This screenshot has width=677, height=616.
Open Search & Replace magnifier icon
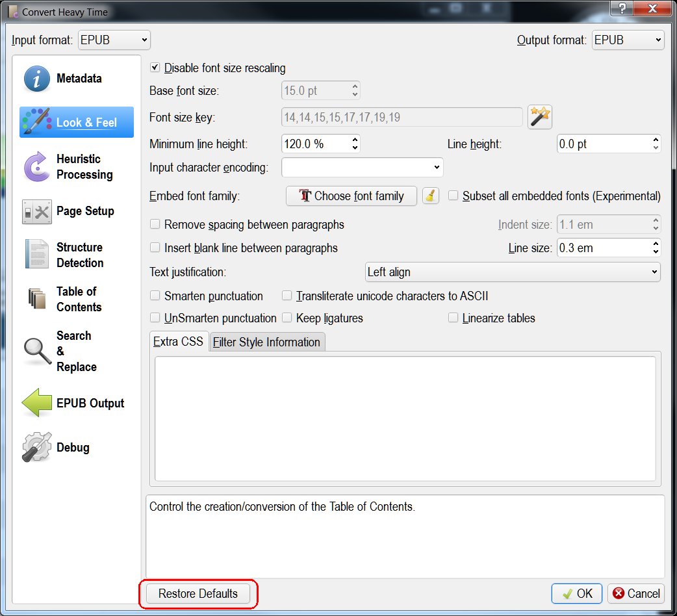[x=37, y=351]
